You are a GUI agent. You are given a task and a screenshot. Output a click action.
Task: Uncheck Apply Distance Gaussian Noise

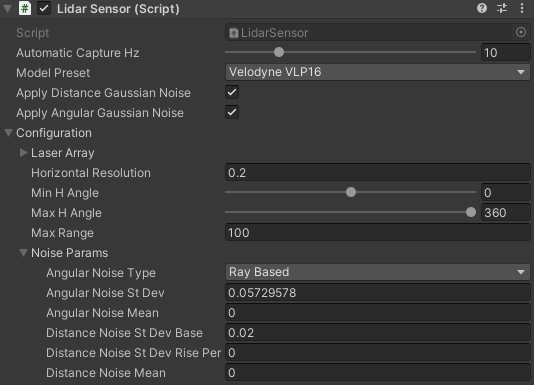[232, 92]
